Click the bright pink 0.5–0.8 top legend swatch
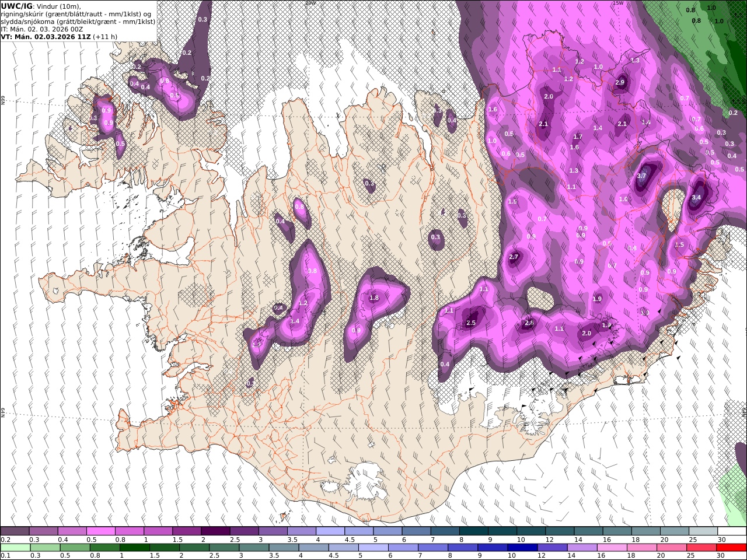 100,531
